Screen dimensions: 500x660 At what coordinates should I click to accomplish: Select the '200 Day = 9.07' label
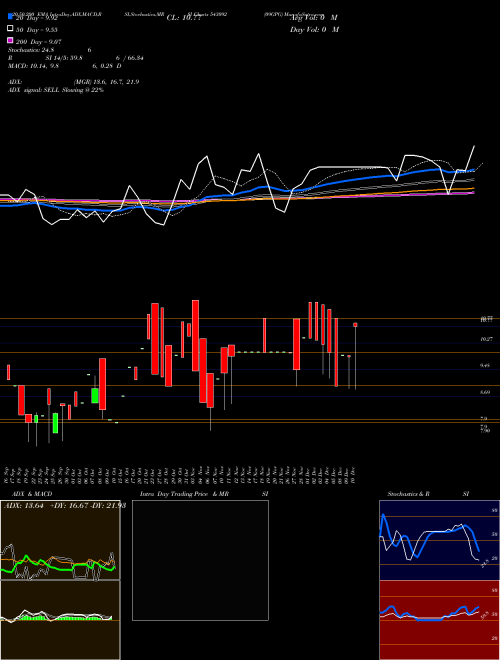[39, 41]
